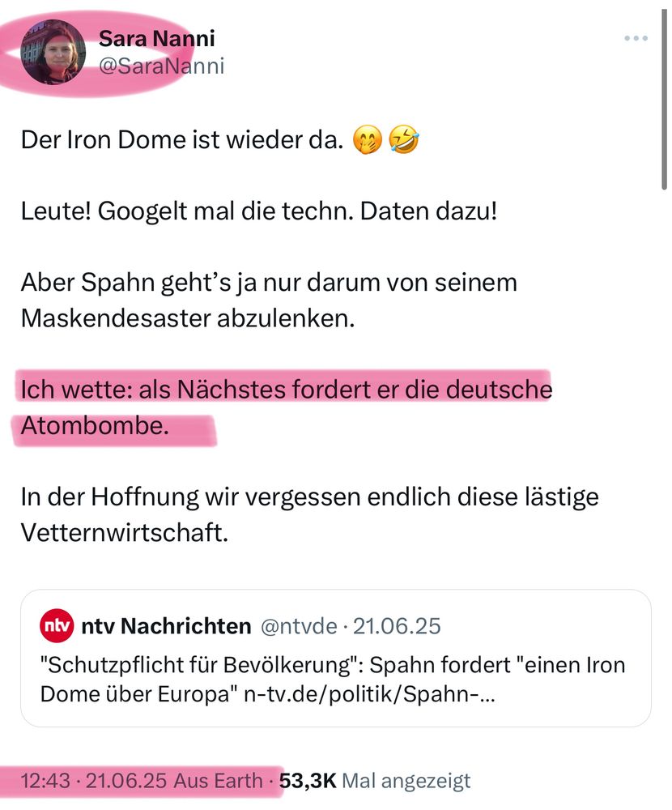Click the word "Vetternwirtschaft."

[125, 533]
